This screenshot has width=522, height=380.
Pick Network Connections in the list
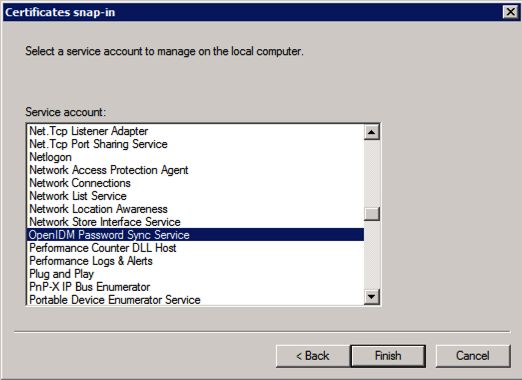click(x=195, y=183)
